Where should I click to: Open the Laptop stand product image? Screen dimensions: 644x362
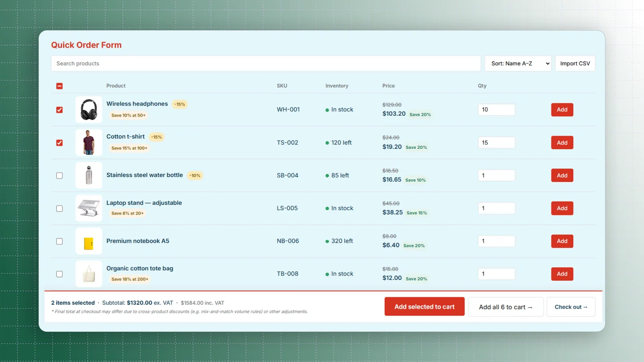click(x=89, y=208)
